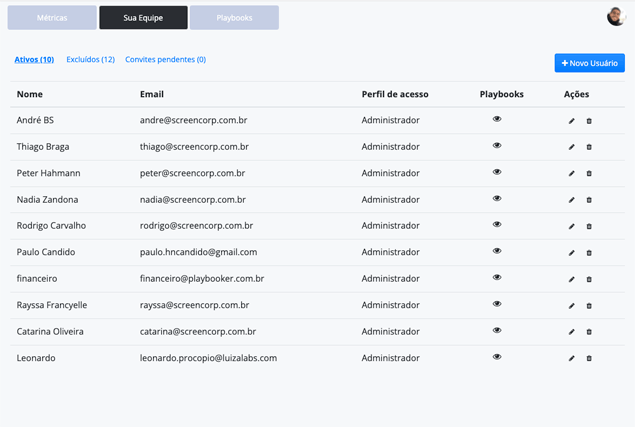The width and height of the screenshot is (635, 441).
Task: Click Administrador in Nadia Zandona's row
Action: pyautogui.click(x=390, y=200)
